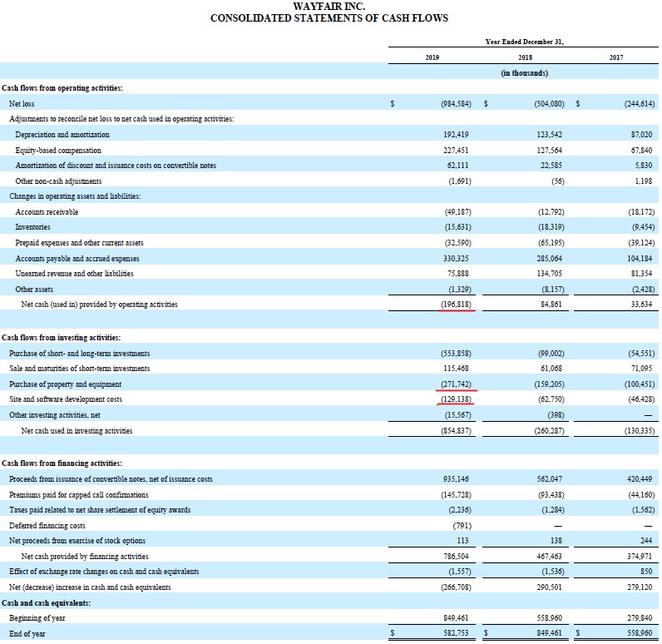Select 'Premiums paid for capped call confirmations' label
The image size is (662, 644).
80,494
